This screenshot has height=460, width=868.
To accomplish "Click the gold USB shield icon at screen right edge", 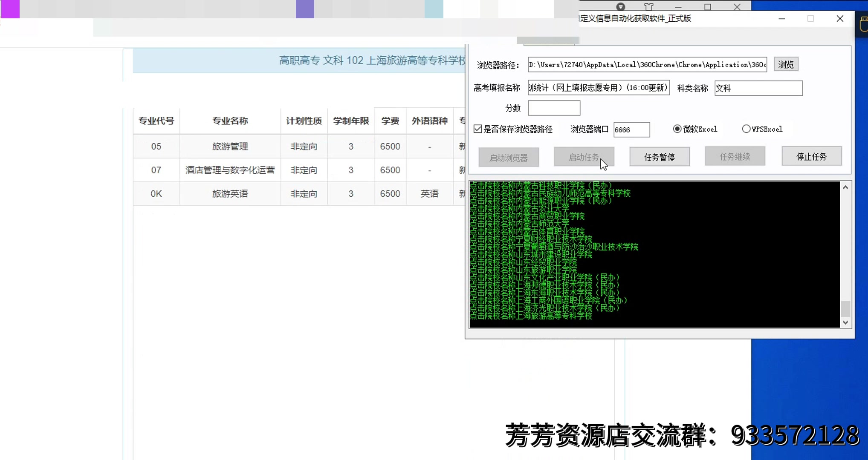I will click(864, 24).
